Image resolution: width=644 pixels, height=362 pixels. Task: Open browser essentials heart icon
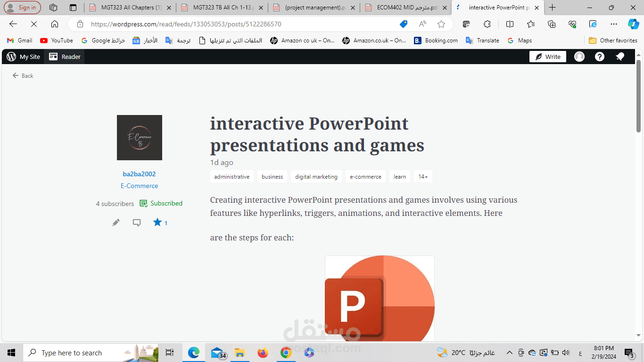click(572, 24)
